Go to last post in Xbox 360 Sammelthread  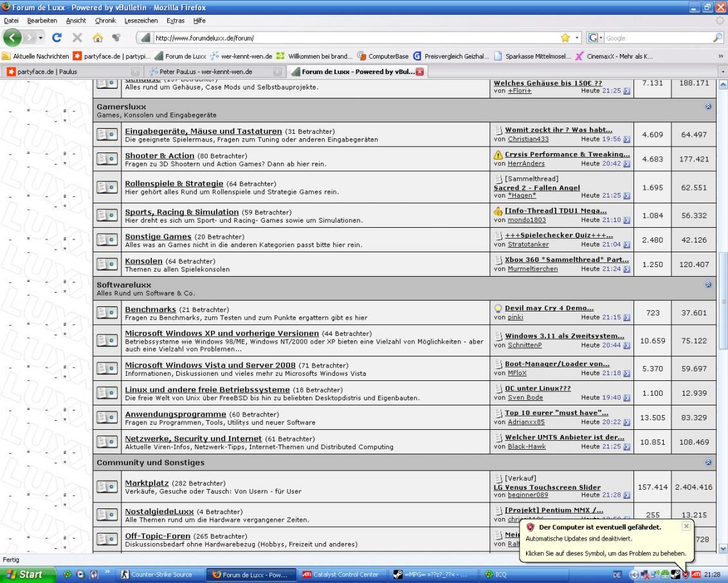627,270
